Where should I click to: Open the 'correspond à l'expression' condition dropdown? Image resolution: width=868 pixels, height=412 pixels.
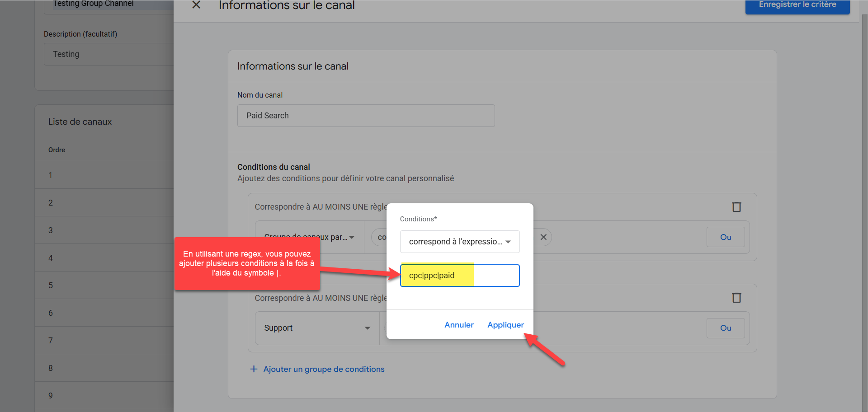point(459,242)
